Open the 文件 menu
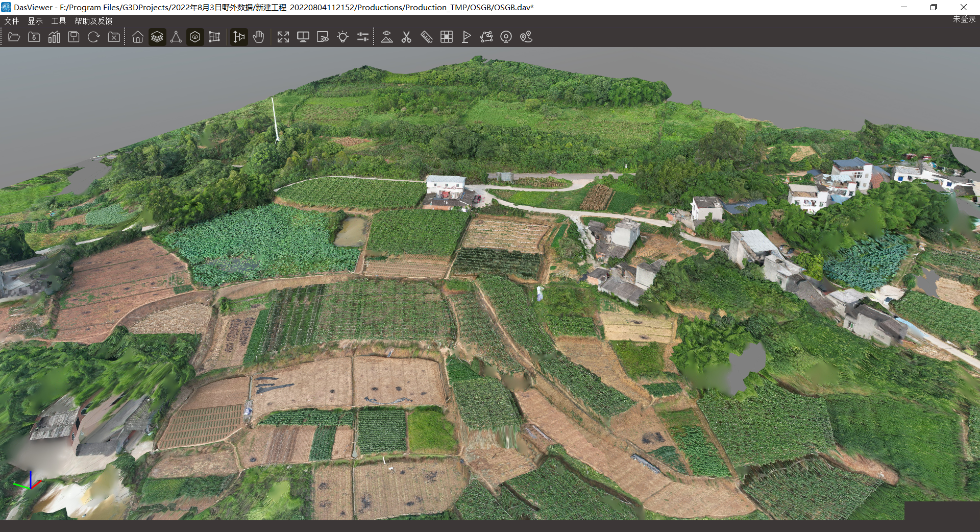 tap(12, 21)
